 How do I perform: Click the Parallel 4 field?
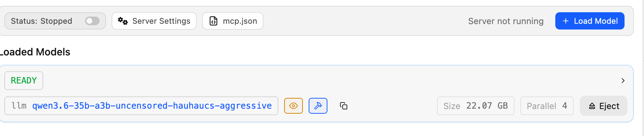coord(547,106)
